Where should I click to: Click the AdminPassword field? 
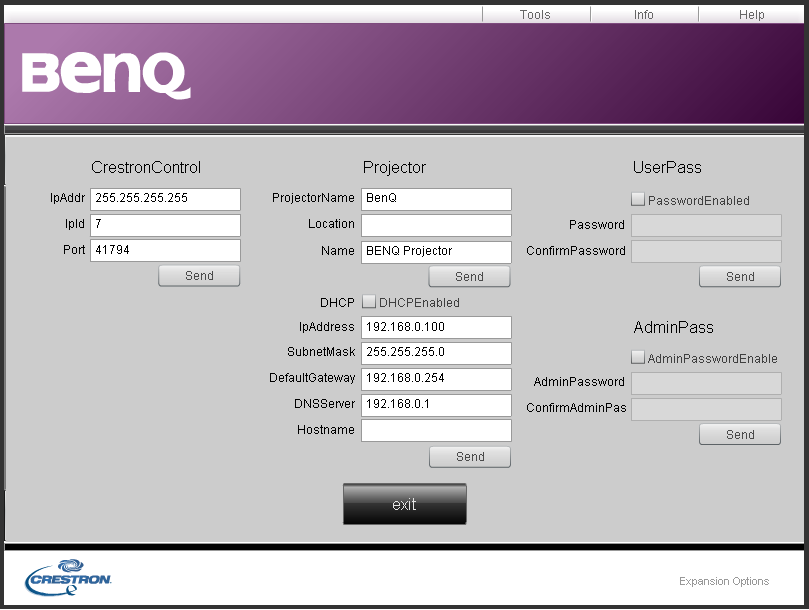706,383
